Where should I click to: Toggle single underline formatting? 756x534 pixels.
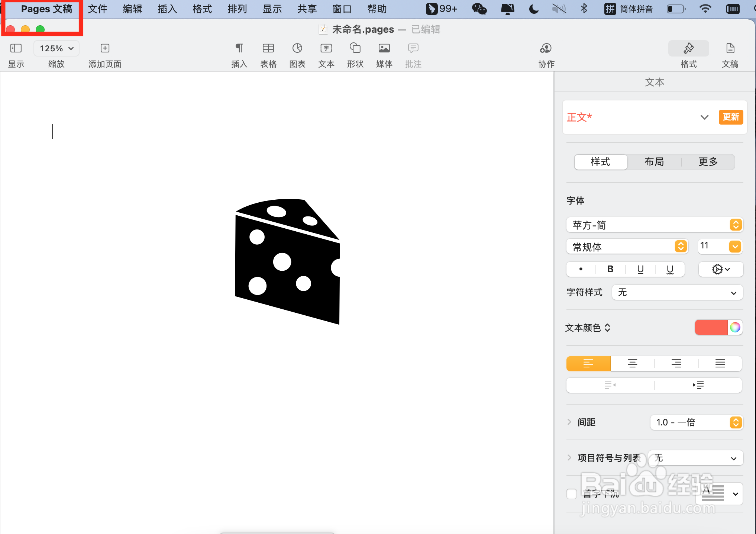[640, 269]
